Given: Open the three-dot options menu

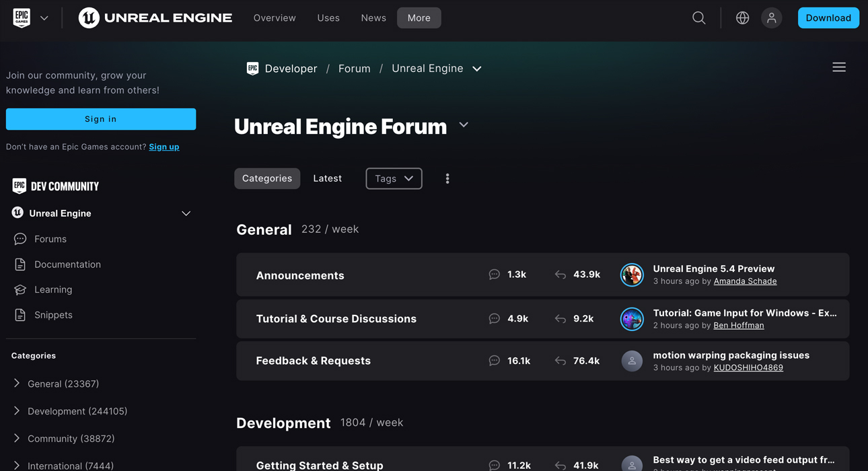Looking at the screenshot, I should 447,178.
